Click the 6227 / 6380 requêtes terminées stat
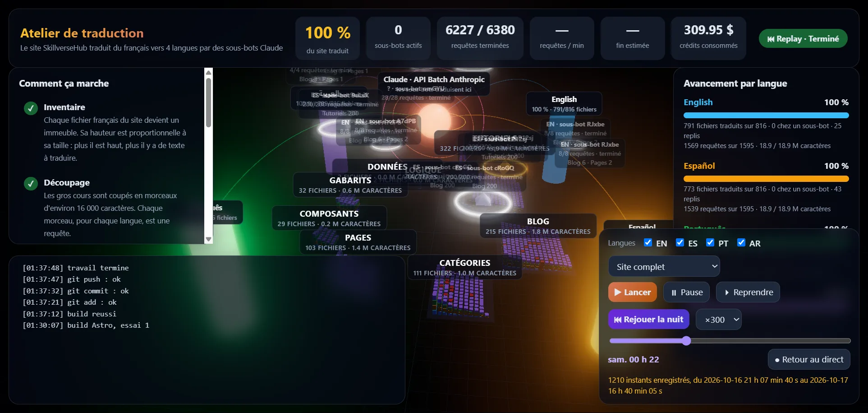Screen dimensions: 868x413 pos(480,38)
